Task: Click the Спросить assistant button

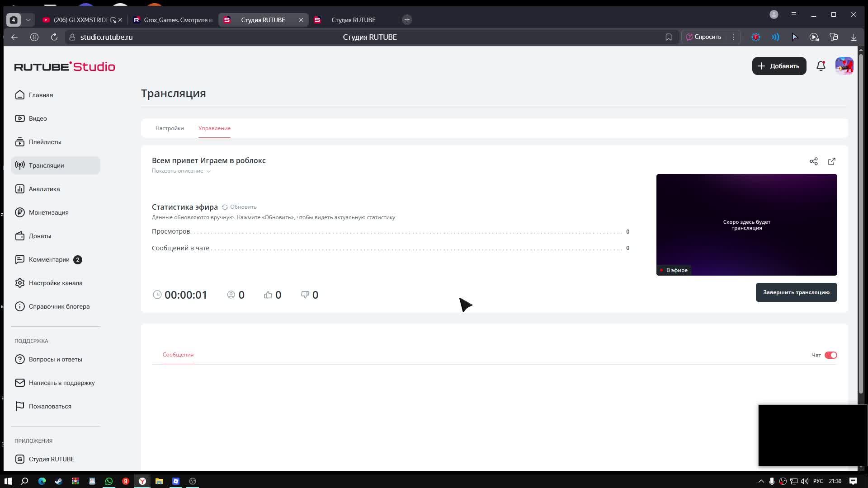Action: point(703,37)
